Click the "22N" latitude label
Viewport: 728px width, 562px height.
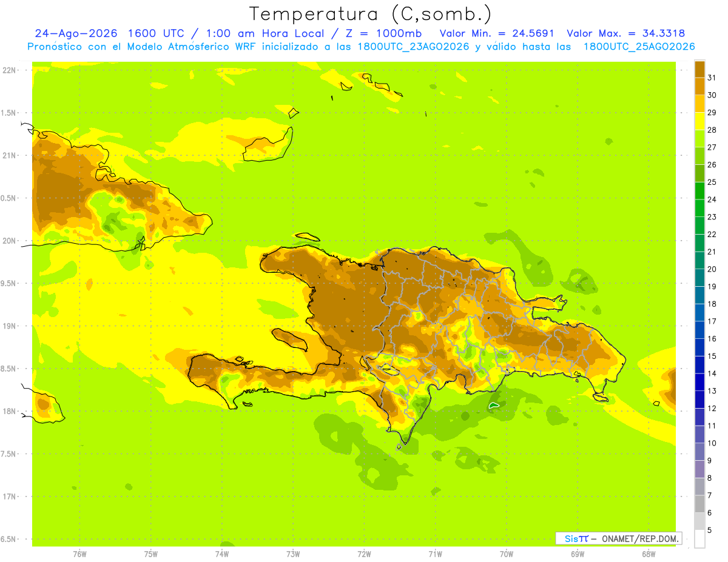point(8,70)
